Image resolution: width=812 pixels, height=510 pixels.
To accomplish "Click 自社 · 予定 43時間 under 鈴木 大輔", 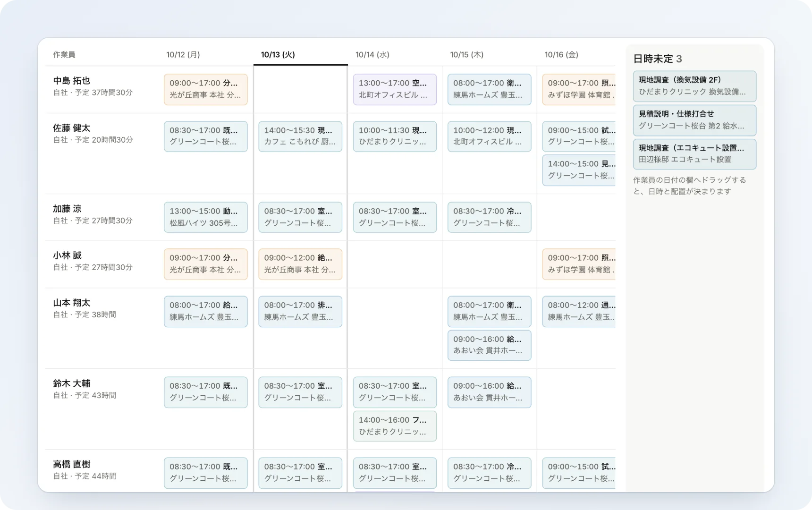I will [x=85, y=395].
